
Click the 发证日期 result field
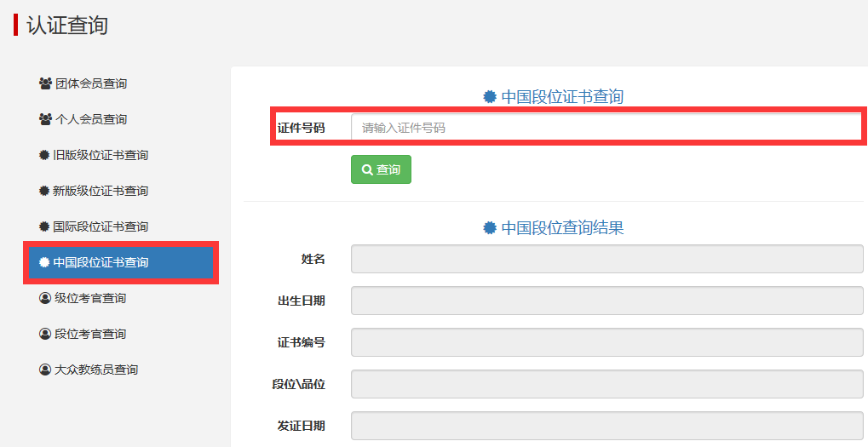pyautogui.click(x=606, y=426)
